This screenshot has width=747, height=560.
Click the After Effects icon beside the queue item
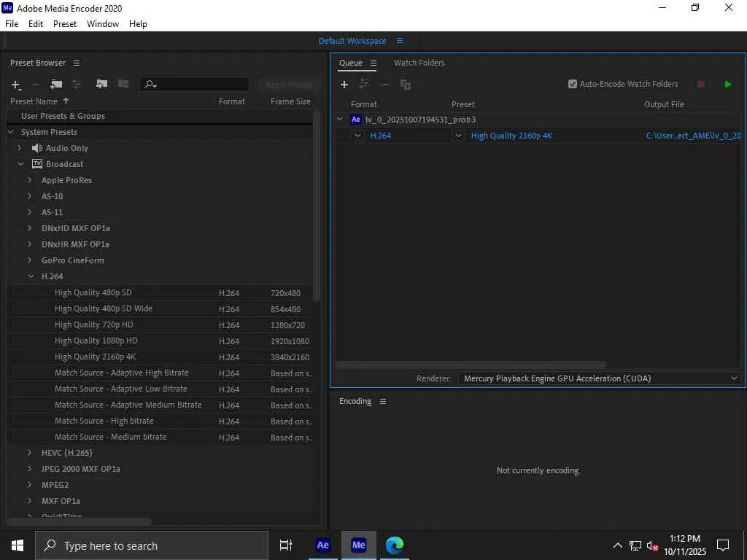click(356, 120)
